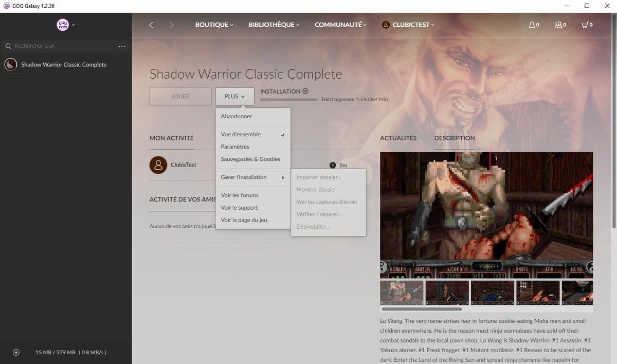The height and width of the screenshot is (364, 617).
Task: Click the download status icon at bottom left
Action: pos(16,352)
